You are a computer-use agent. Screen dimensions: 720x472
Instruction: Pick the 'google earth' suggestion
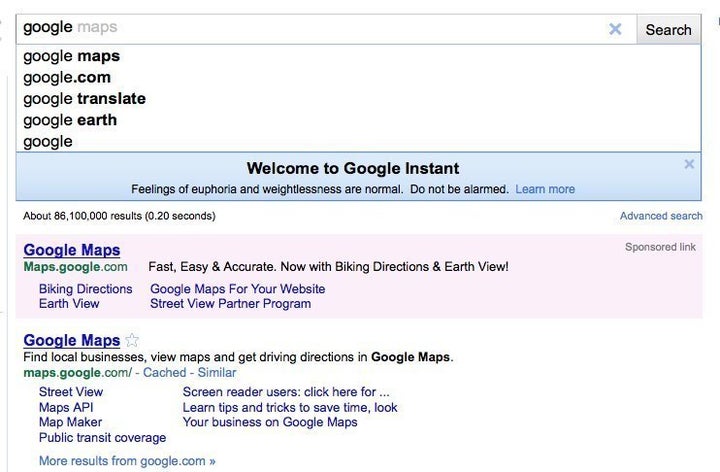pyautogui.click(x=358, y=120)
